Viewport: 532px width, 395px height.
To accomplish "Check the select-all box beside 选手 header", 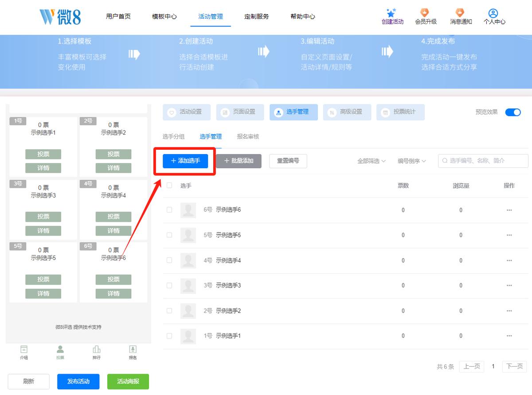I will pos(169,186).
